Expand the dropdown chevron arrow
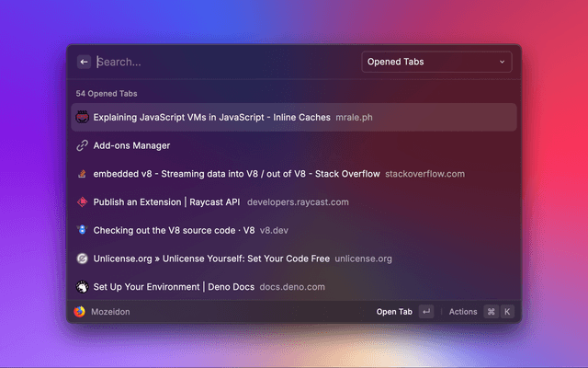 (x=502, y=62)
